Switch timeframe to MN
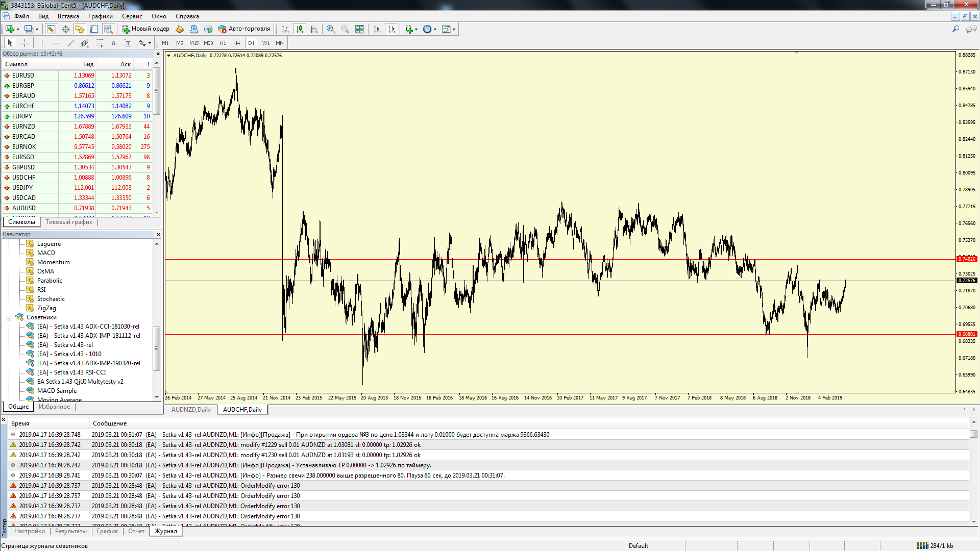 click(280, 43)
